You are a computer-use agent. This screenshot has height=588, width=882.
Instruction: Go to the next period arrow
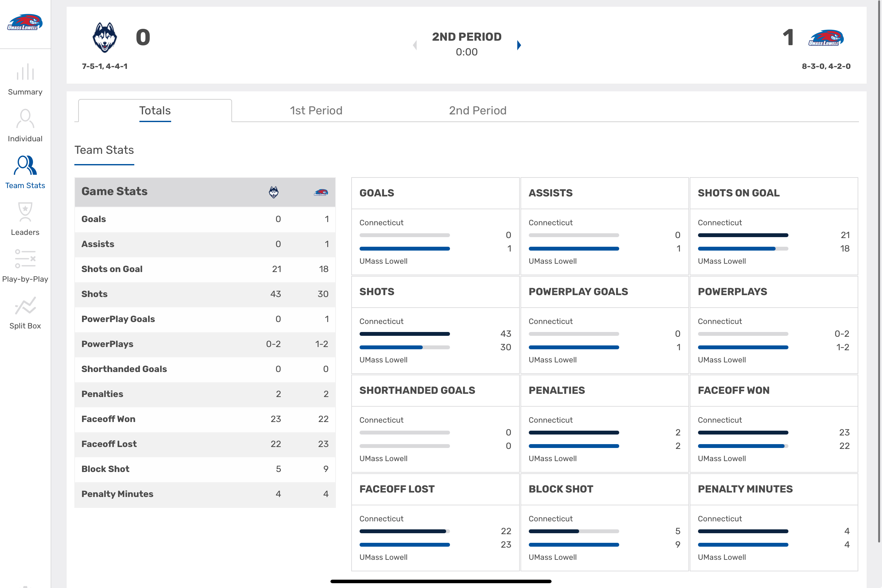519,45
